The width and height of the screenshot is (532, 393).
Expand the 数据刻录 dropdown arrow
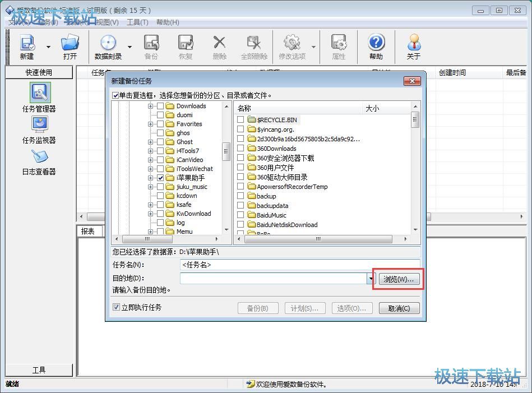coord(129,47)
